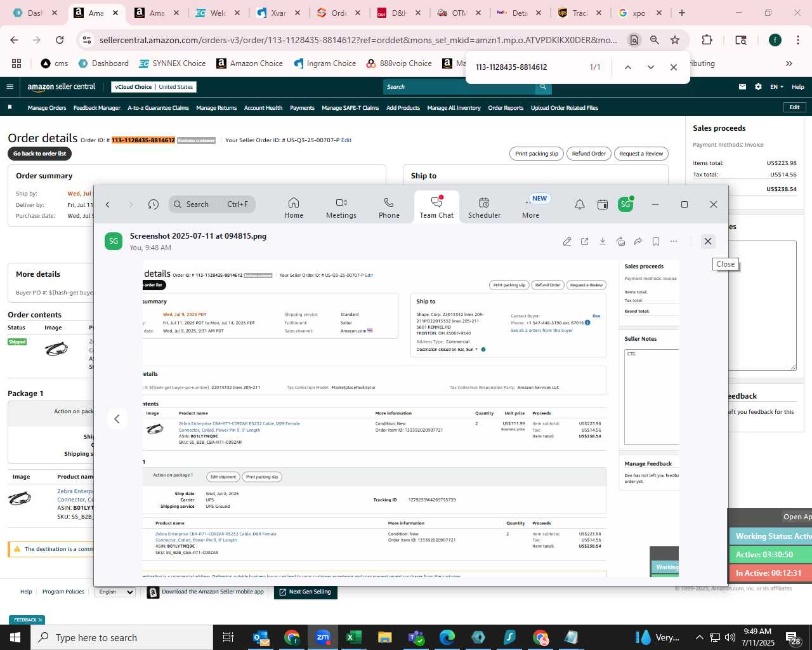Close the image preview viewer
This screenshot has width=812, height=650.
point(708,241)
